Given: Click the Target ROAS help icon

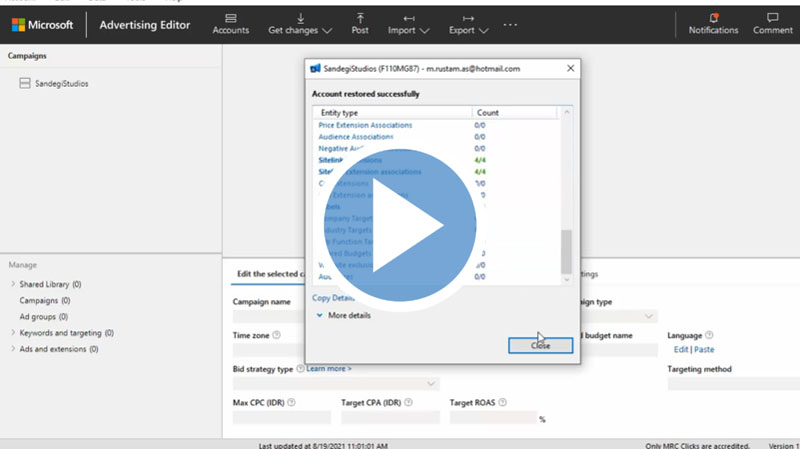Looking at the screenshot, I should pyautogui.click(x=503, y=403).
